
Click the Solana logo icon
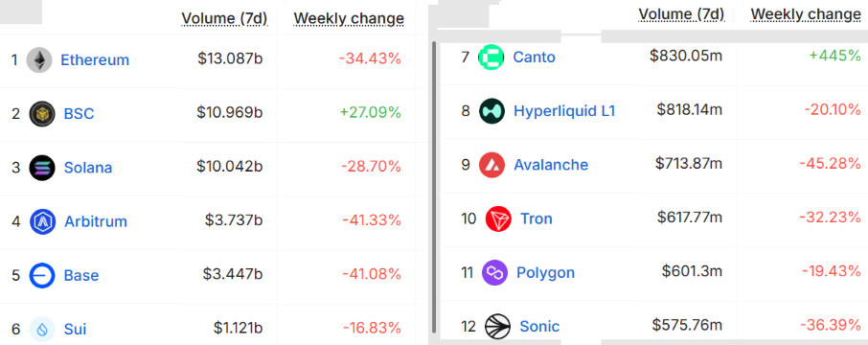[x=42, y=168]
